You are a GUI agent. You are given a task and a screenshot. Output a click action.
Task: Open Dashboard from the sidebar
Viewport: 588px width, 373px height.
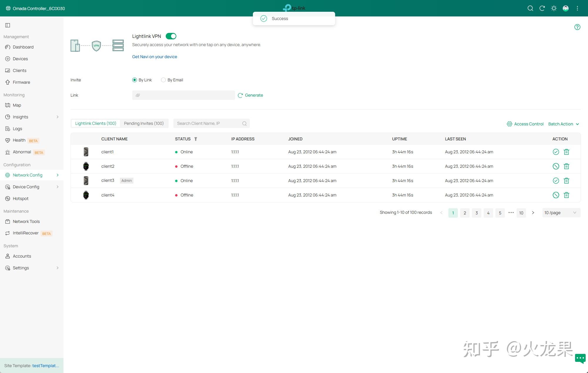click(x=23, y=47)
